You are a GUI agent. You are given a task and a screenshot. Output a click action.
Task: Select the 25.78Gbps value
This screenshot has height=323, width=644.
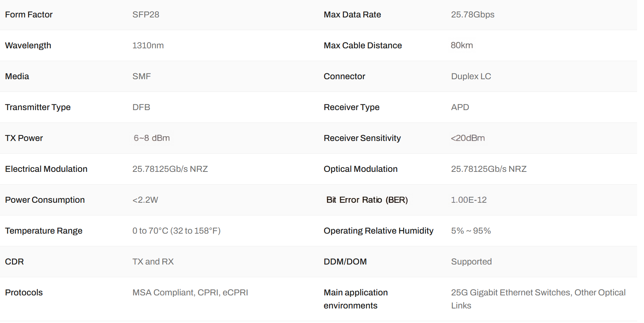473,15
